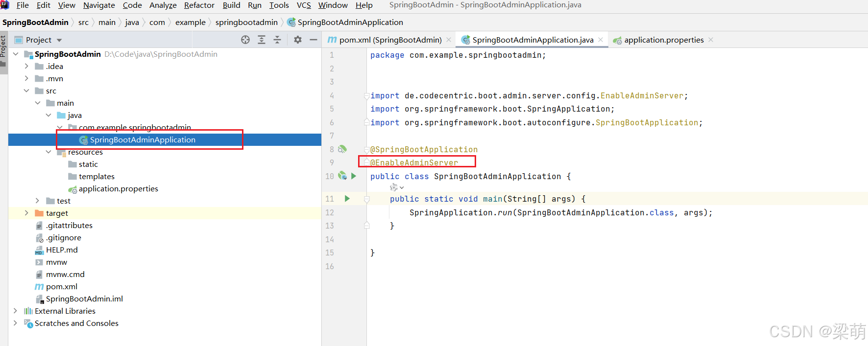
Task: Click the fold marker at main method line 11
Action: [366, 199]
